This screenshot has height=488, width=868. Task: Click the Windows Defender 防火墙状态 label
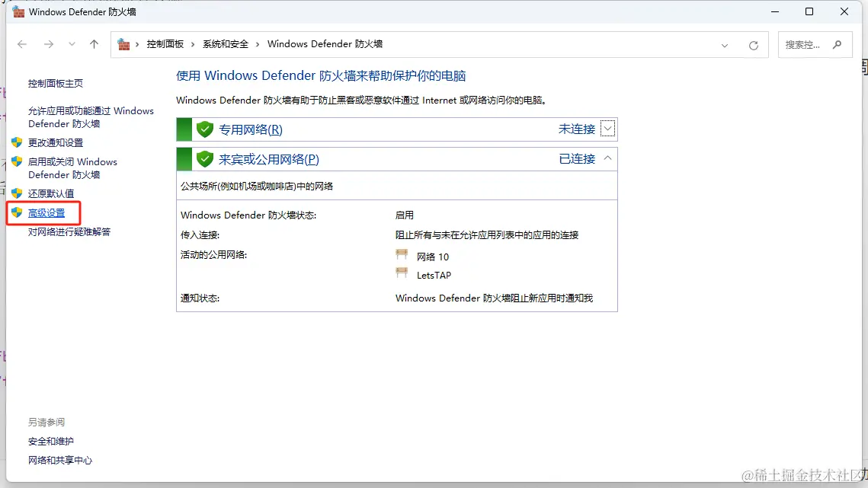(x=248, y=215)
